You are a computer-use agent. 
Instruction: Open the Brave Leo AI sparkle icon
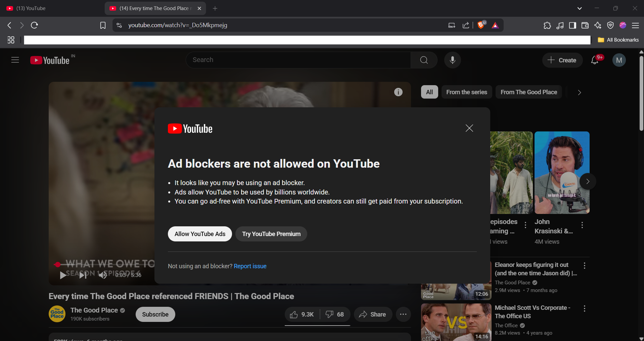[x=598, y=25]
